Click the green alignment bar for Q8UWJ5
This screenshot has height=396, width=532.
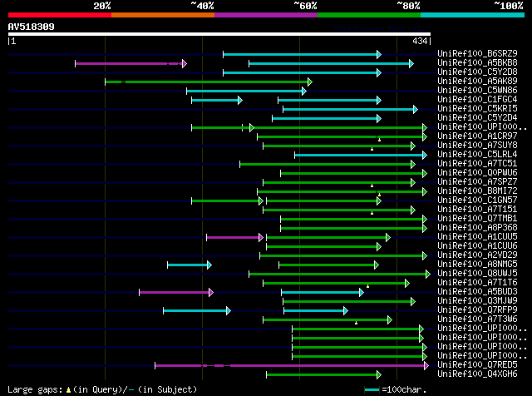click(340, 274)
